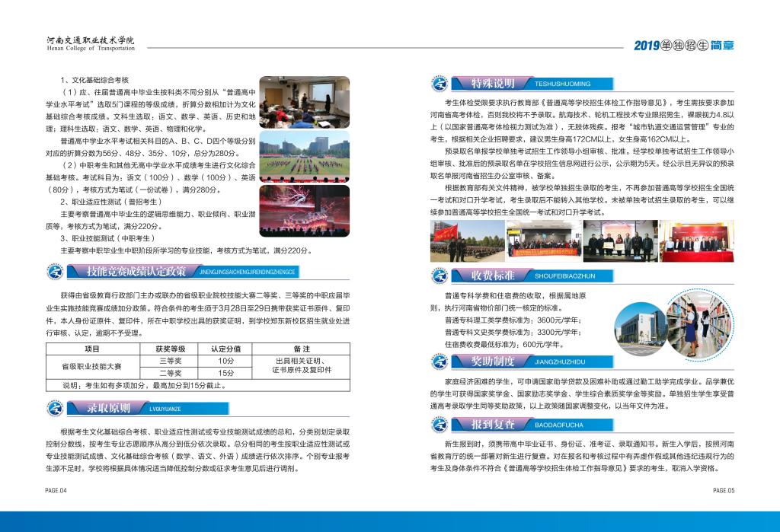Click the 认定分值 table column header
The height and width of the screenshot is (532, 780).
(x=225, y=348)
